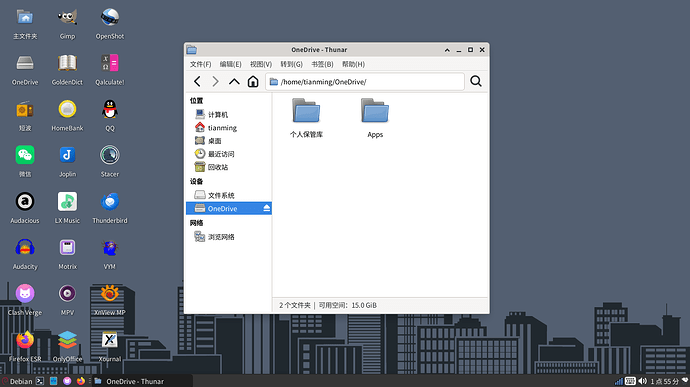
Task: Select the HomeBank desktop icon
Action: point(67,116)
